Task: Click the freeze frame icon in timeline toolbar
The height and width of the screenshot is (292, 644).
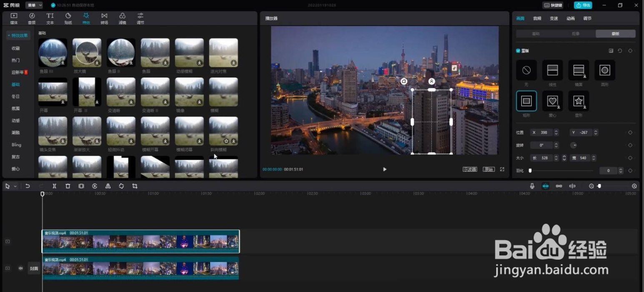Action: 81,186
